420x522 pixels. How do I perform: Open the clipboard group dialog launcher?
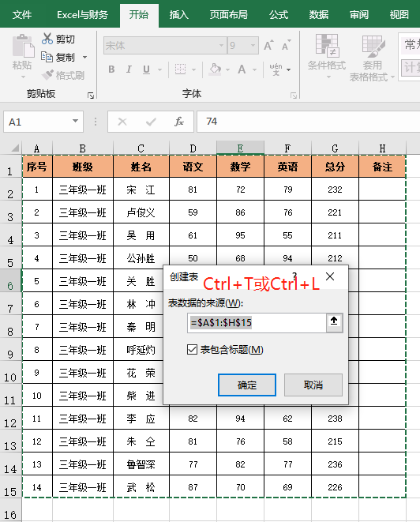91,96
